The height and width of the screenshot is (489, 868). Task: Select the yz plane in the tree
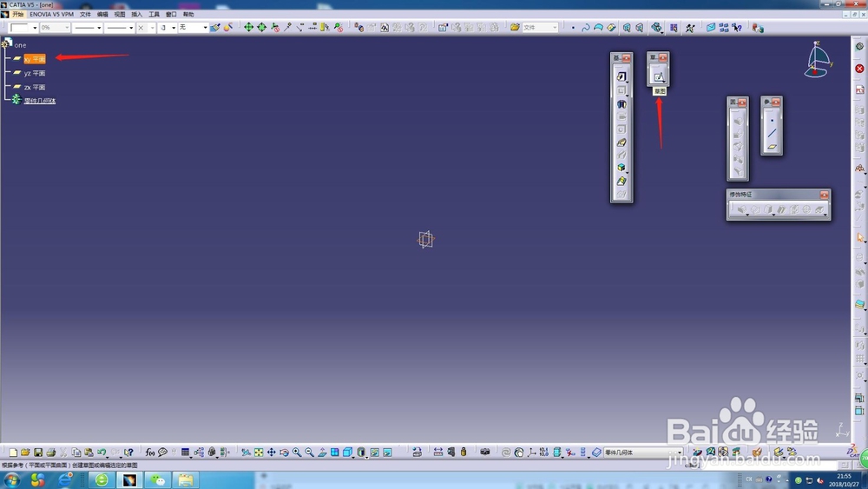click(35, 73)
